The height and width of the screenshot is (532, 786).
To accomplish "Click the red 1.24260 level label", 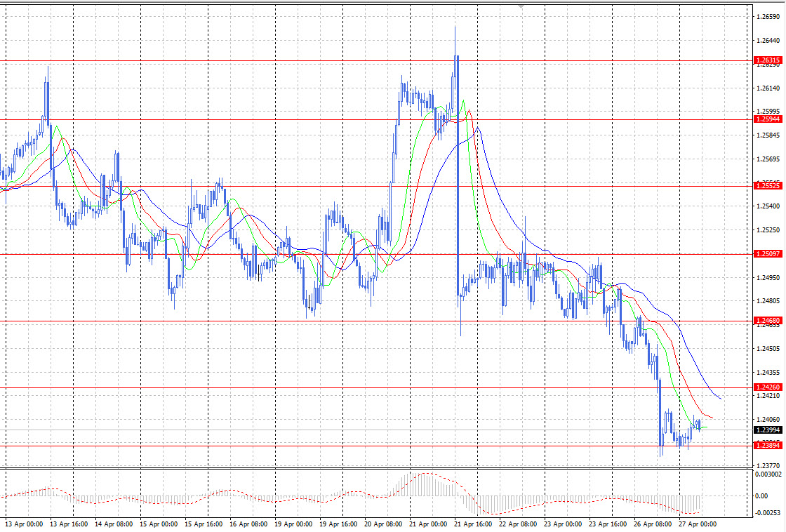I will tap(768, 387).
